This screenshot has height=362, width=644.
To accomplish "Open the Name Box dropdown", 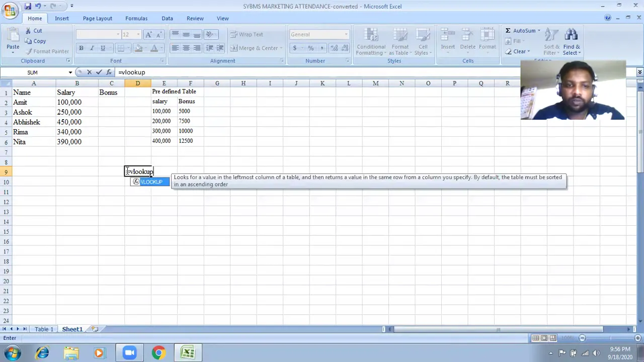I will [70, 72].
